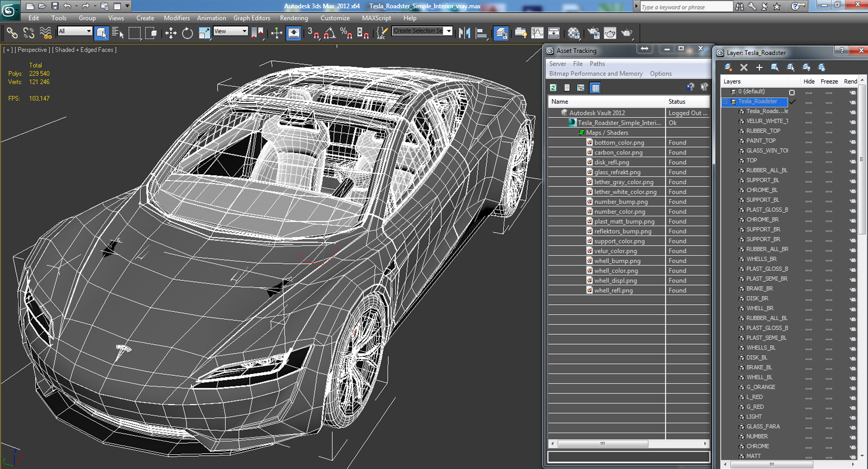Open the Rendered Frame Window icon
868x469 pixels.
pyautogui.click(x=610, y=33)
